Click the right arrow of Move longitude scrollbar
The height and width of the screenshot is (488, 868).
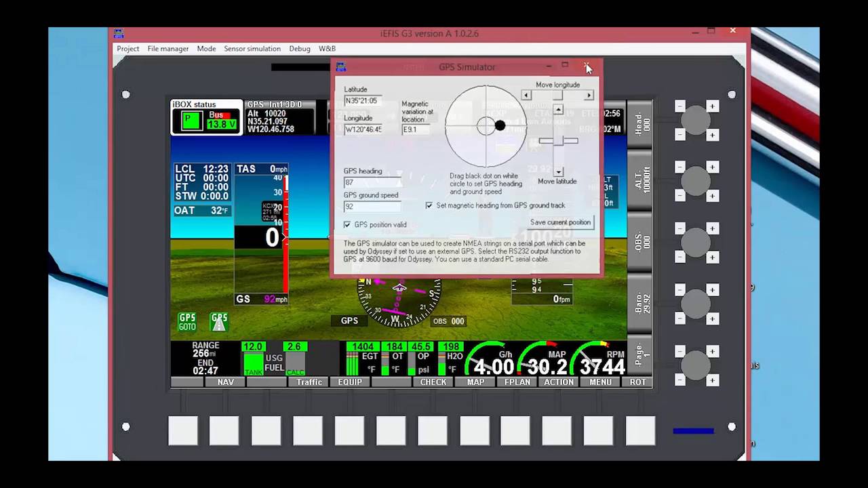pyautogui.click(x=589, y=96)
